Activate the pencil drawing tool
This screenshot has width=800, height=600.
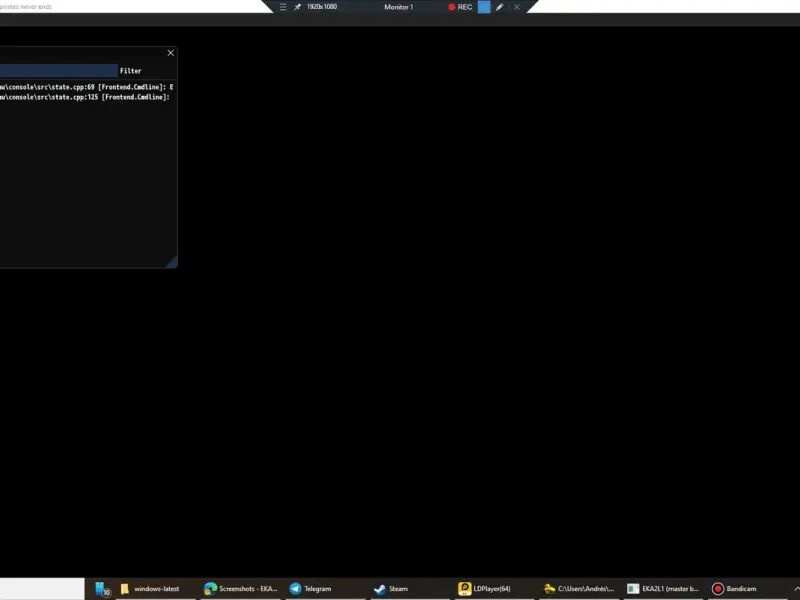(x=499, y=7)
